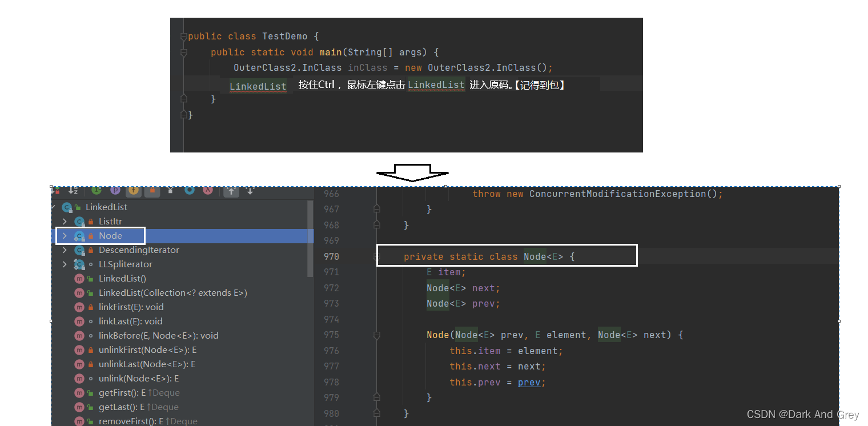Toggle Show Lambdas pink lambda button

(x=208, y=190)
